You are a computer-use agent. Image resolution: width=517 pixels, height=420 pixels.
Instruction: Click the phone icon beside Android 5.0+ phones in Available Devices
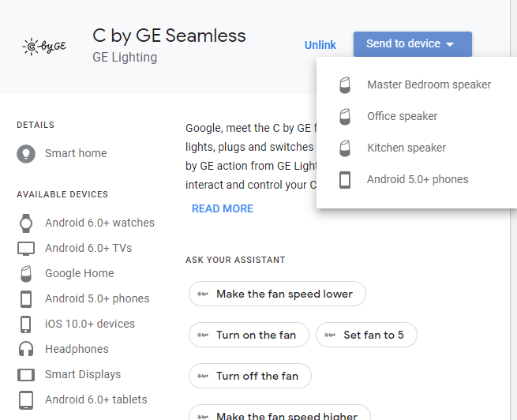pos(26,298)
